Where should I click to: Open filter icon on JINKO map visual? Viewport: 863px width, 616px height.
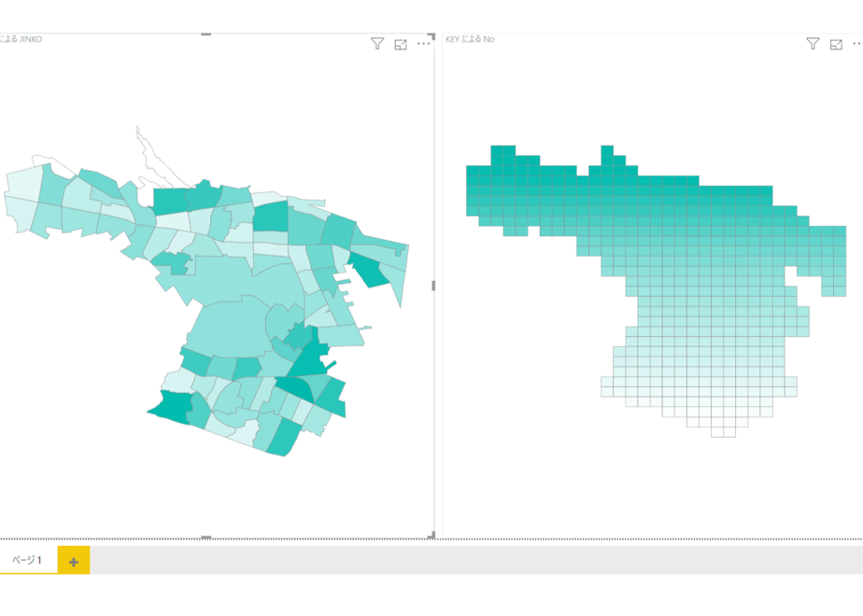[x=377, y=44]
